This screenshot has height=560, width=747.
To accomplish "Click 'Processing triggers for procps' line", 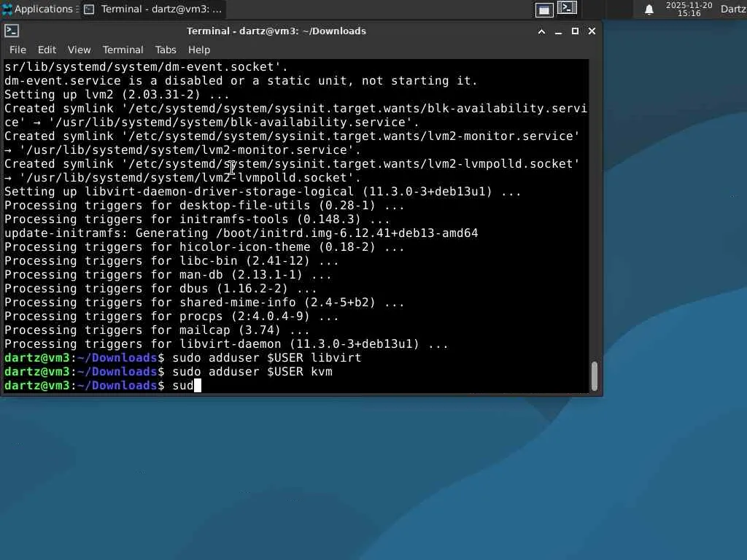I will pyautogui.click(x=171, y=316).
